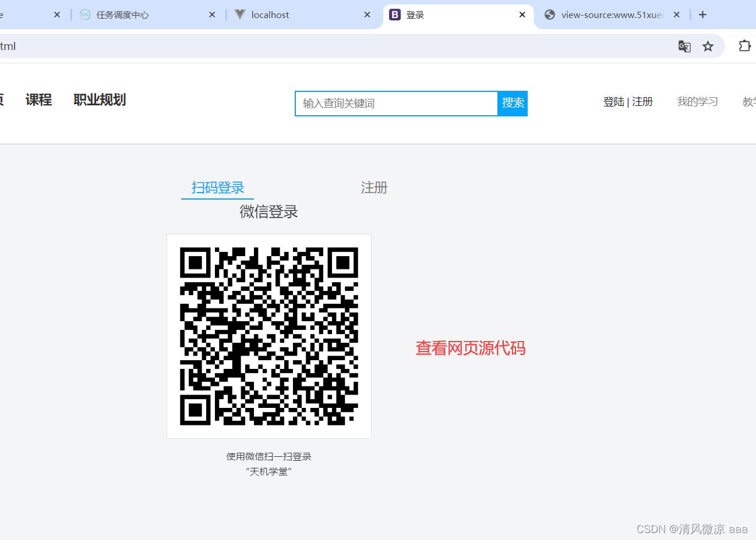The height and width of the screenshot is (540, 756).
Task: Click the 微信登录 heading text
Action: 269,212
